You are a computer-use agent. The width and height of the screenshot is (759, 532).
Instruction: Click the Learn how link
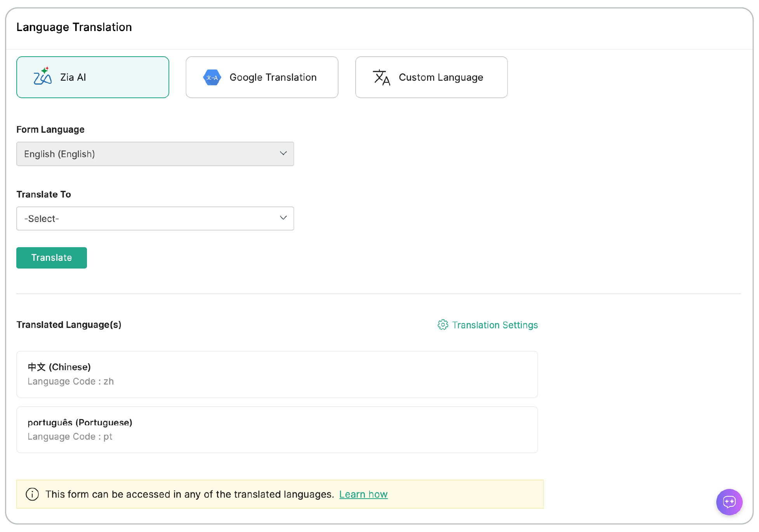(x=363, y=494)
